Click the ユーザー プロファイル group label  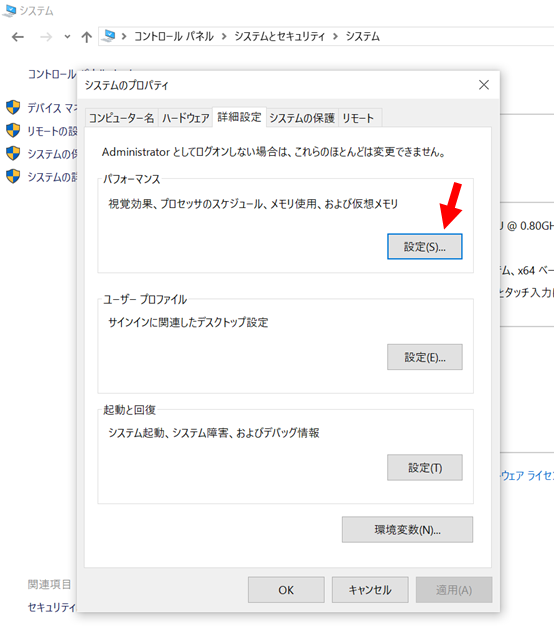145,299
